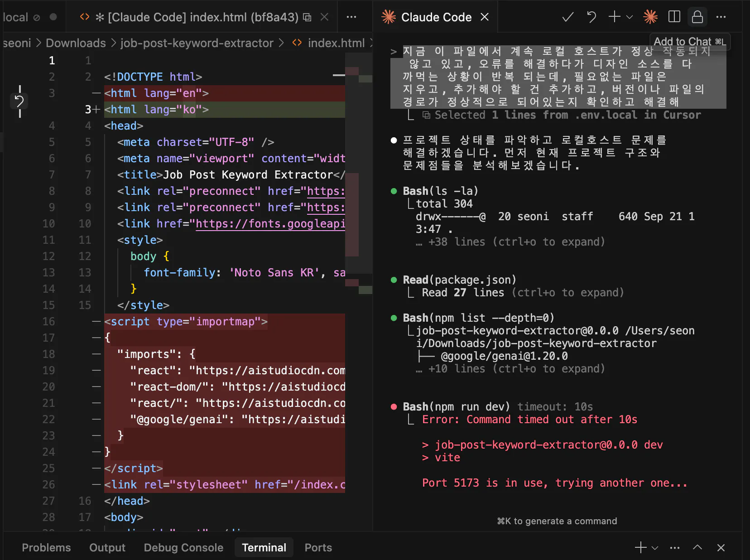Open the job-post-keyword-extractor breadcrumb
Screen dimensions: 750x560
click(x=197, y=43)
